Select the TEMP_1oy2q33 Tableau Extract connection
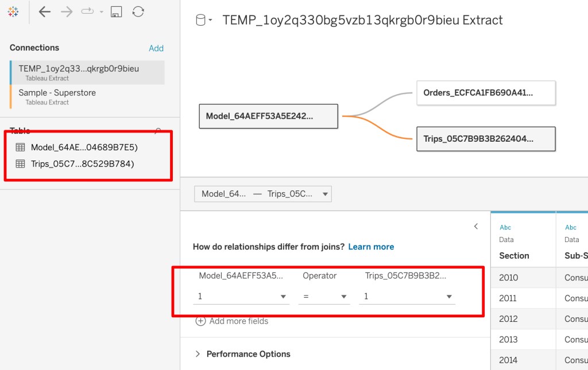Image resolution: width=588 pixels, height=370 pixels. pyautogui.click(x=87, y=73)
